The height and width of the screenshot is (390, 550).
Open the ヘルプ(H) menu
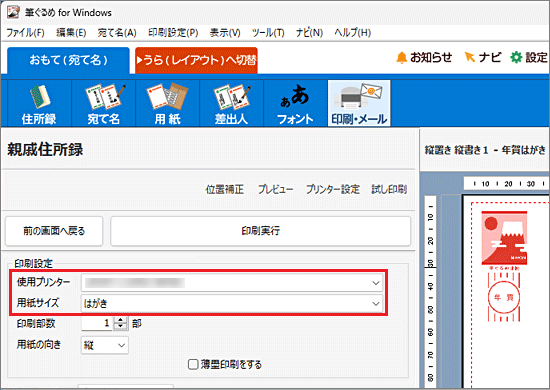(x=353, y=33)
